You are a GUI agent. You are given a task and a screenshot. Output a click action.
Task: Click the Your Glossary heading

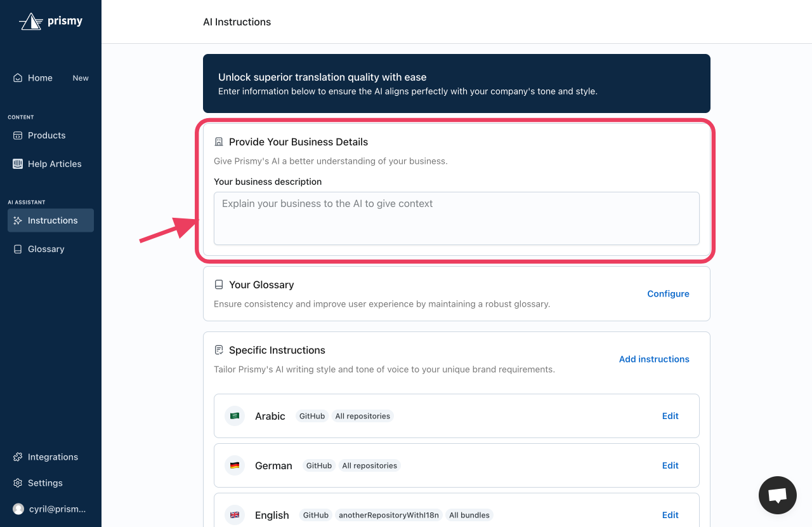coord(261,285)
